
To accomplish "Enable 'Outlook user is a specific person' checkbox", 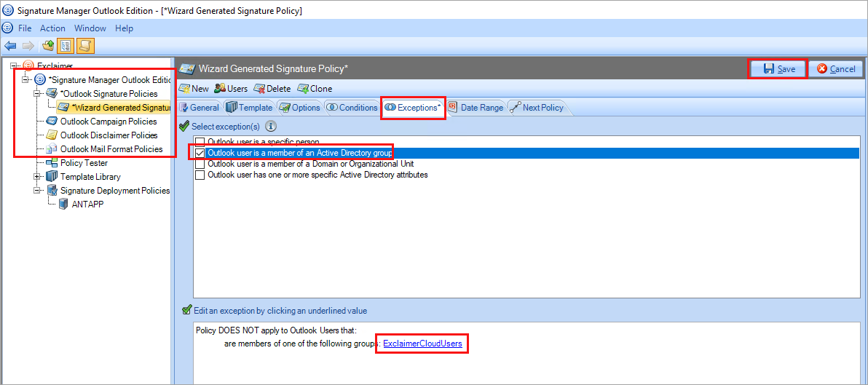I will click(x=200, y=142).
